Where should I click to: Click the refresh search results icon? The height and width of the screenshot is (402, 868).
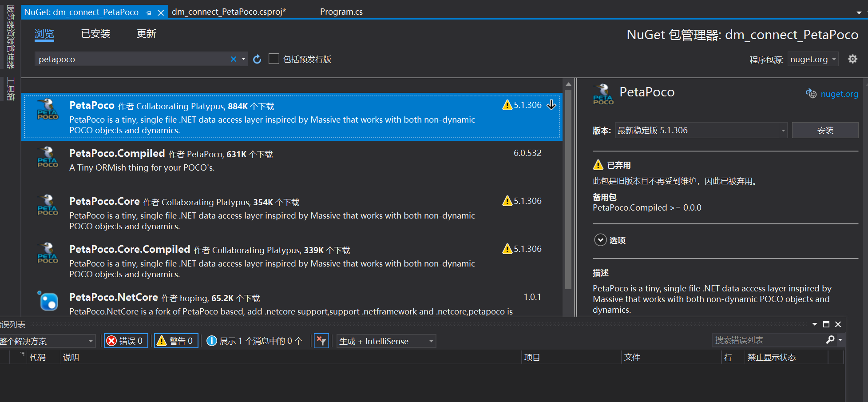pos(257,59)
